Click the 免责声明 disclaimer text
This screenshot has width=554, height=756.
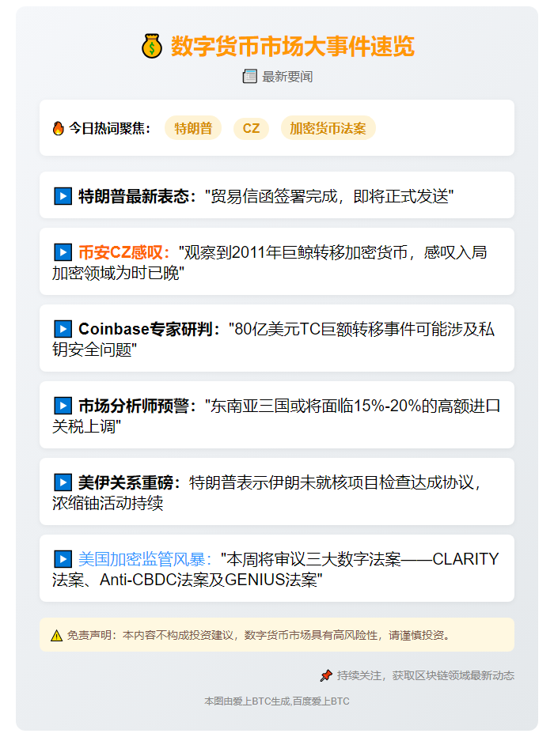[x=258, y=636]
